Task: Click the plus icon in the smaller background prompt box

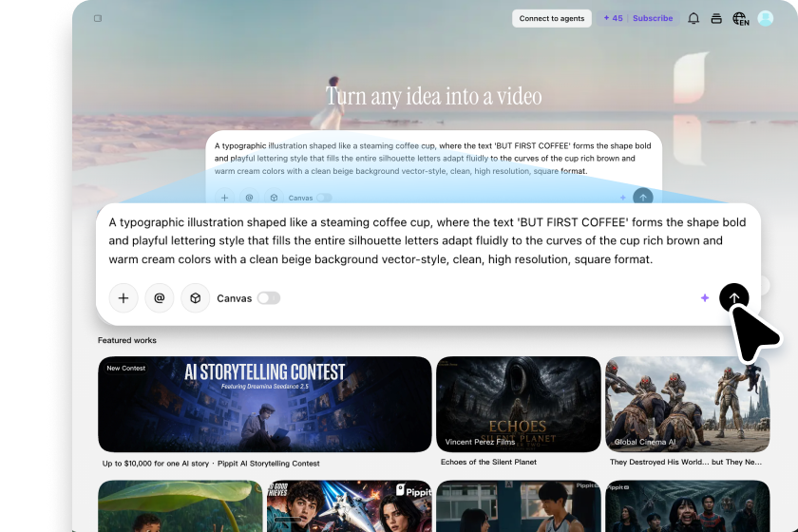Action: [224, 198]
